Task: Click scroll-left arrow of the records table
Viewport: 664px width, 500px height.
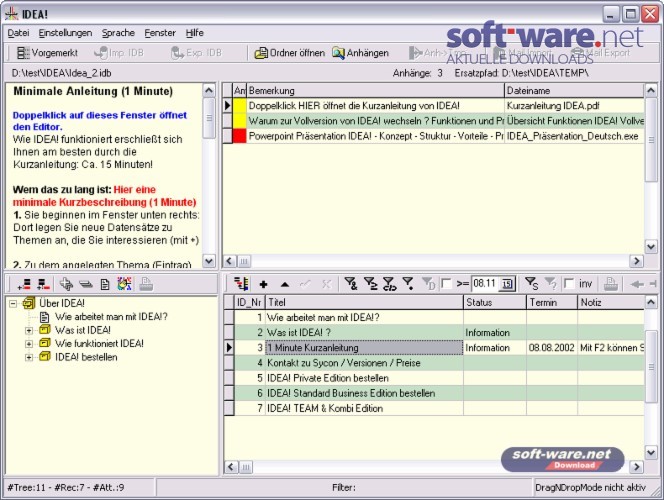Action: pos(230,467)
